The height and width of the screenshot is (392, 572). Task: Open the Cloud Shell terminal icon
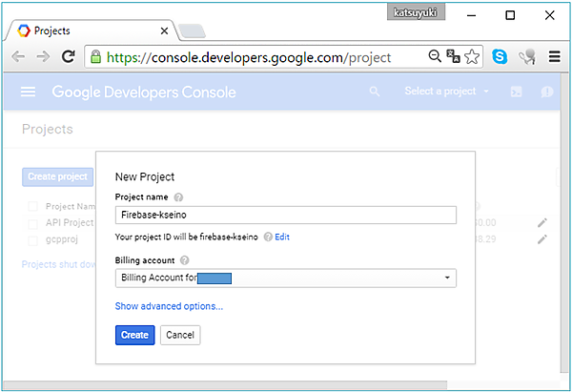(x=516, y=92)
